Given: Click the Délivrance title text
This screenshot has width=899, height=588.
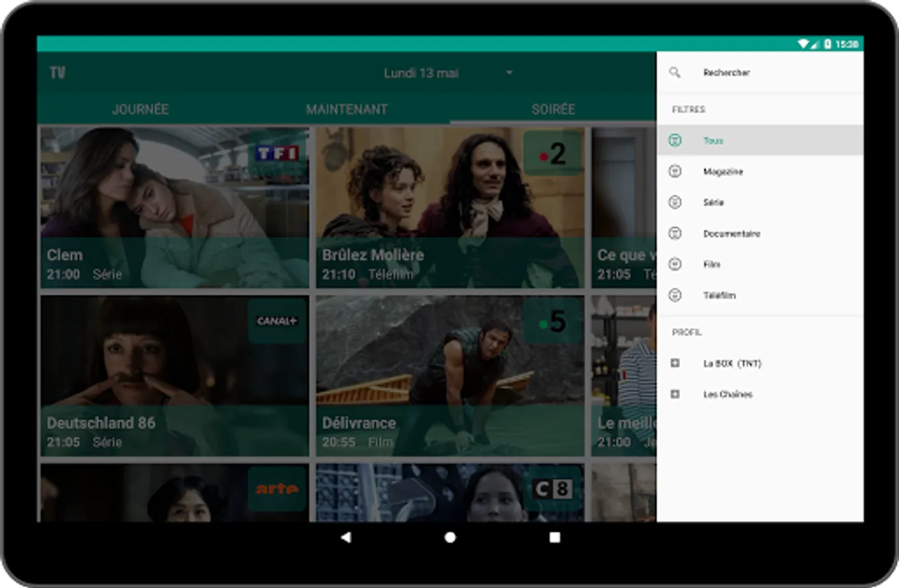Looking at the screenshot, I should [359, 423].
